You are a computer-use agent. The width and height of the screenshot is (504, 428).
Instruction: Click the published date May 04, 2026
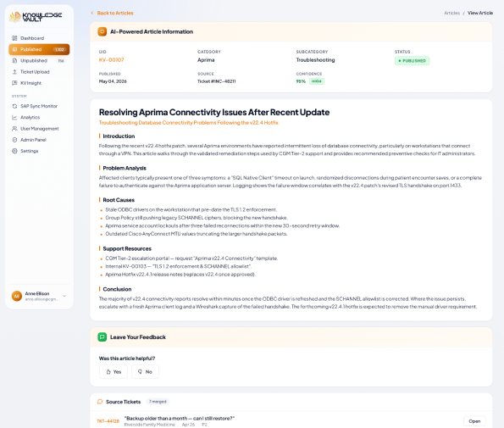tap(113, 81)
